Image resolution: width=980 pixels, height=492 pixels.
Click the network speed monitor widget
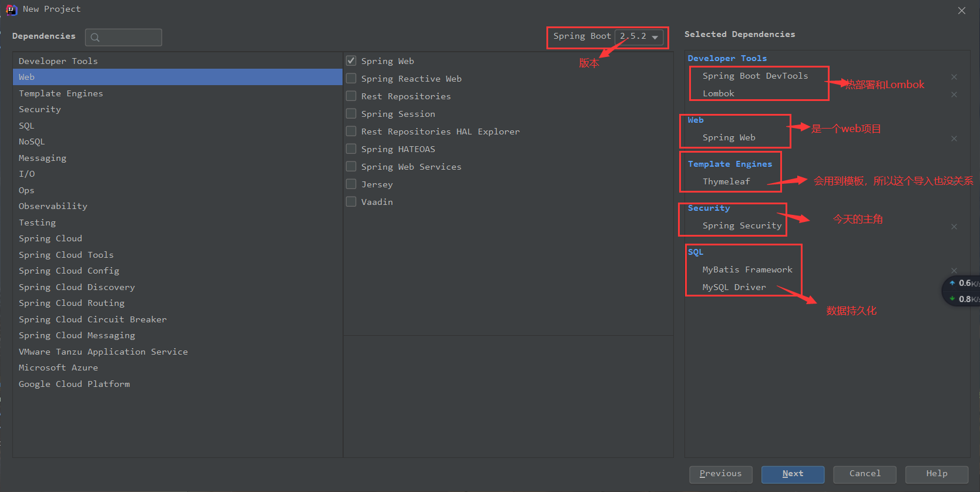tap(962, 291)
